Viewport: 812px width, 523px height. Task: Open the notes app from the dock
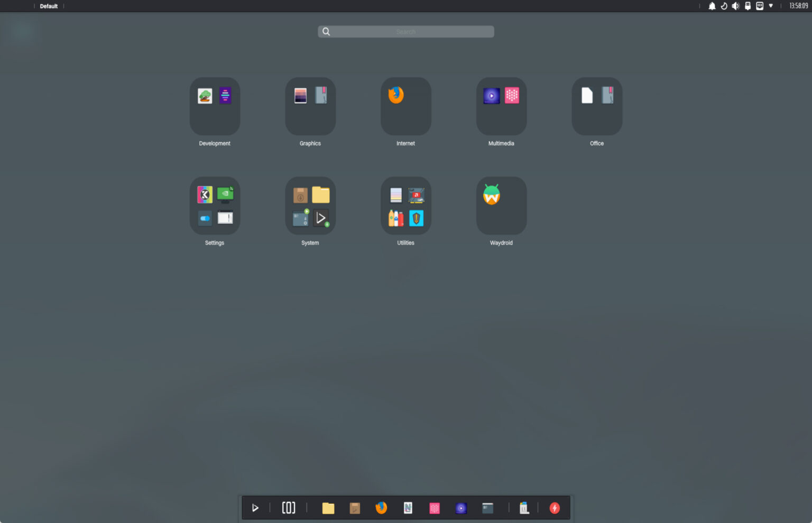(408, 508)
